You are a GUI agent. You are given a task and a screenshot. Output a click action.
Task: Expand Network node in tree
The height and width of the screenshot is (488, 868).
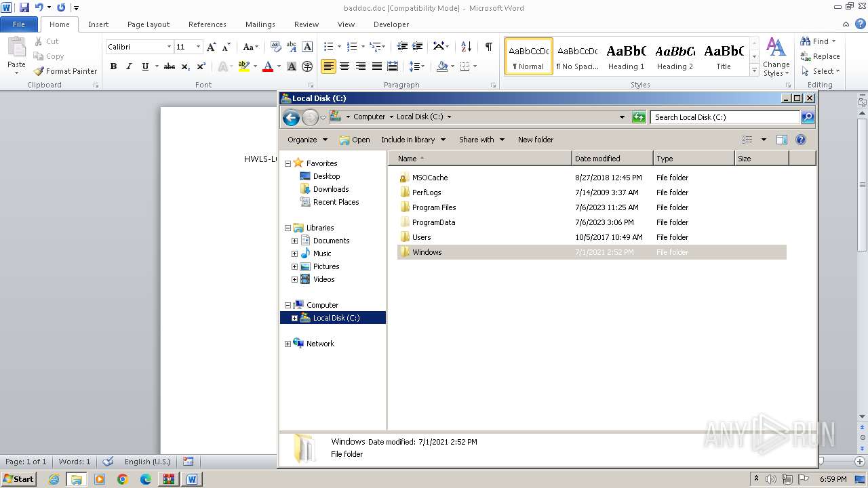tap(288, 344)
